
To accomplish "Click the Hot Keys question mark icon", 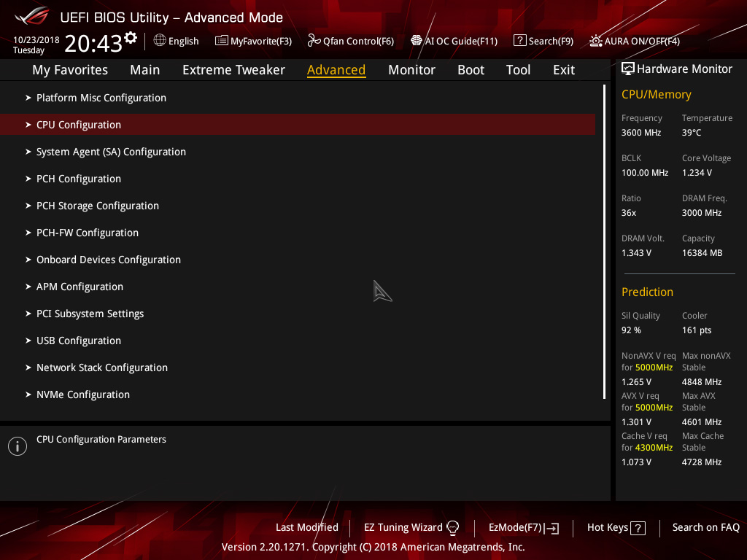I will (638, 528).
